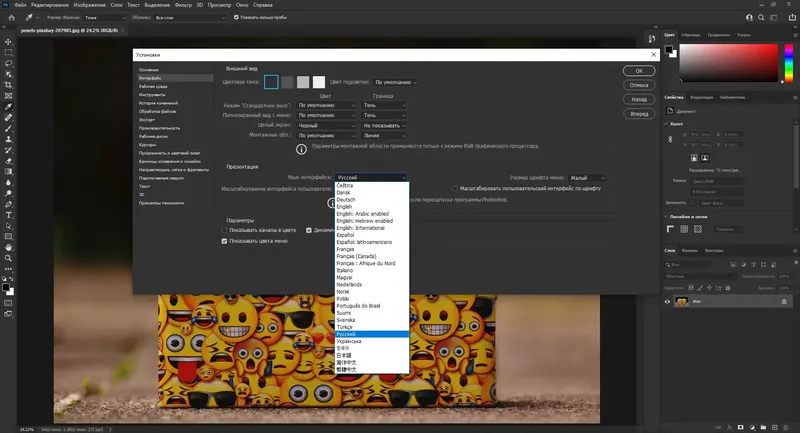Screen dimensions: 800x433
Task: Select the Zoom tool in left toolbar
Action: click(8, 258)
